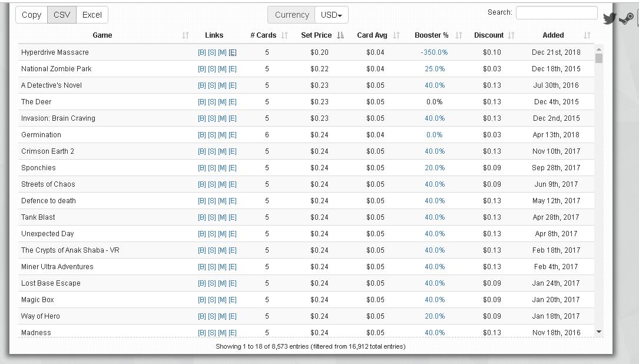Image resolution: width=639 pixels, height=364 pixels.
Task: Open [B] link for Hyperdrive Massacre
Action: [202, 52]
